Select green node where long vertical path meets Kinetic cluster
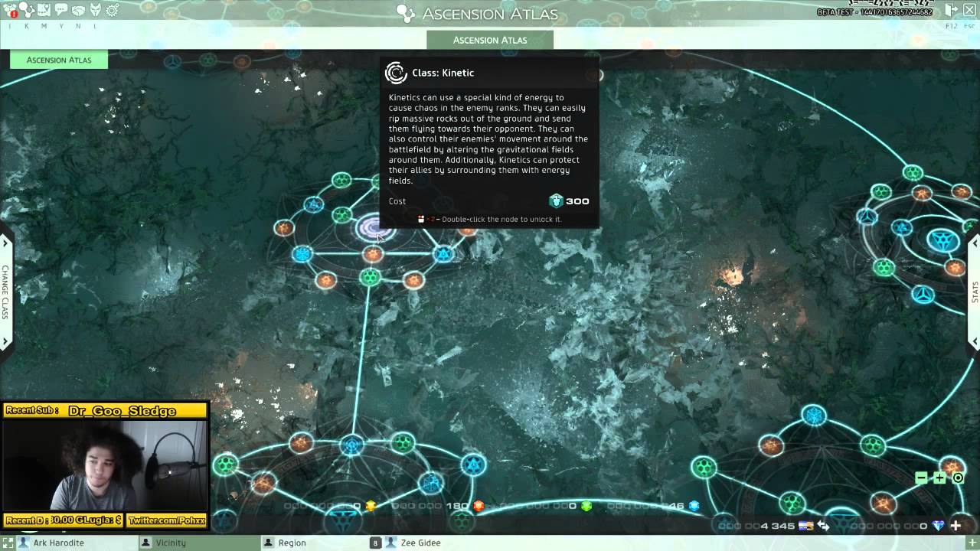980x551 pixels. 371,276
